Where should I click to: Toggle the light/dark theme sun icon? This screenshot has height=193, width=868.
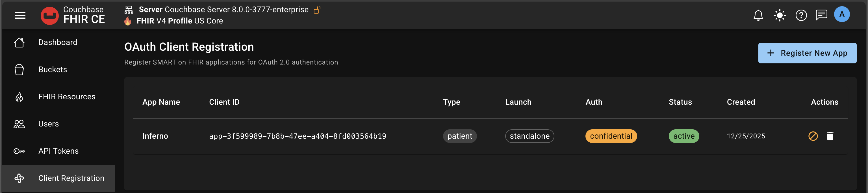click(779, 15)
